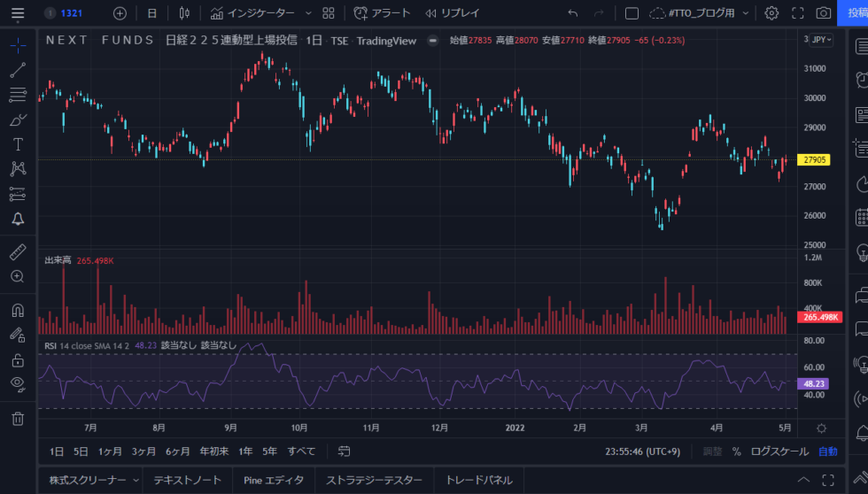Add a symbol to compare with plus icon

(x=120, y=13)
